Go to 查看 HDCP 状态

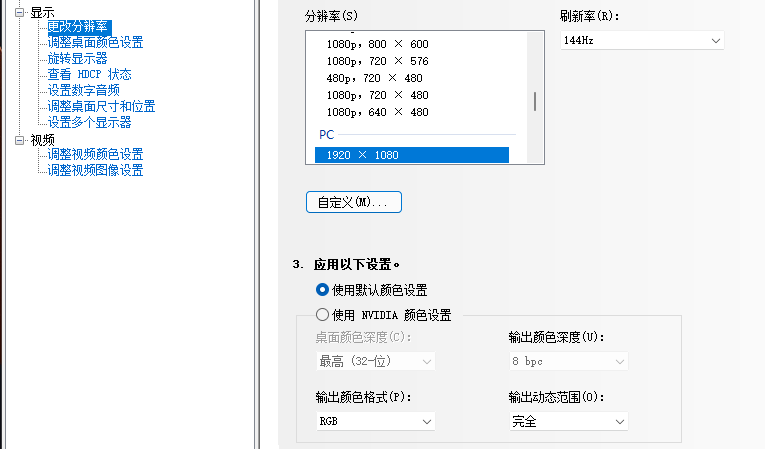coord(89,74)
